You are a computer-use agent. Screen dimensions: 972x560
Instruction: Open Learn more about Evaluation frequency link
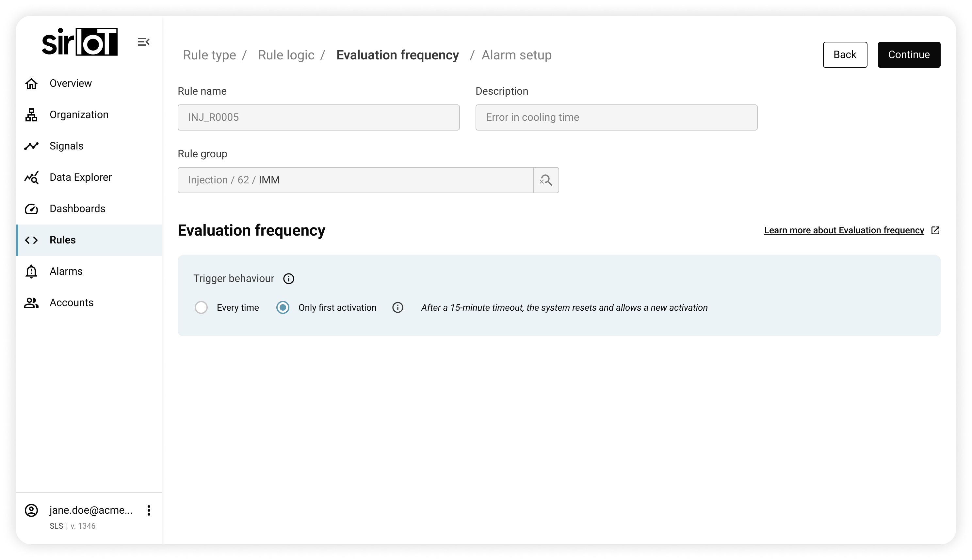844,230
